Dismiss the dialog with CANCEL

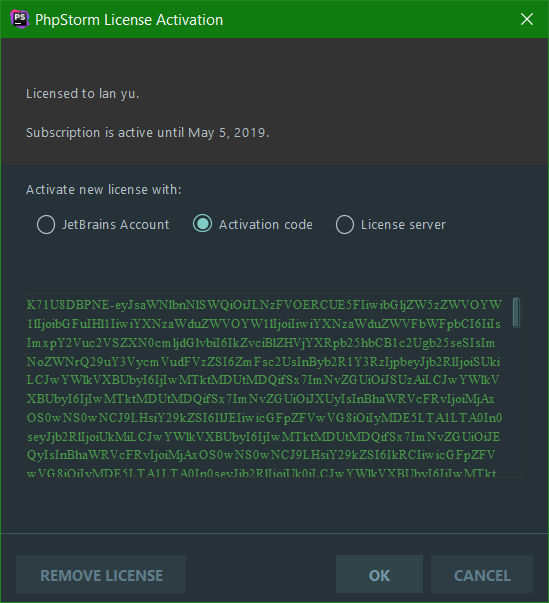pyautogui.click(x=482, y=575)
